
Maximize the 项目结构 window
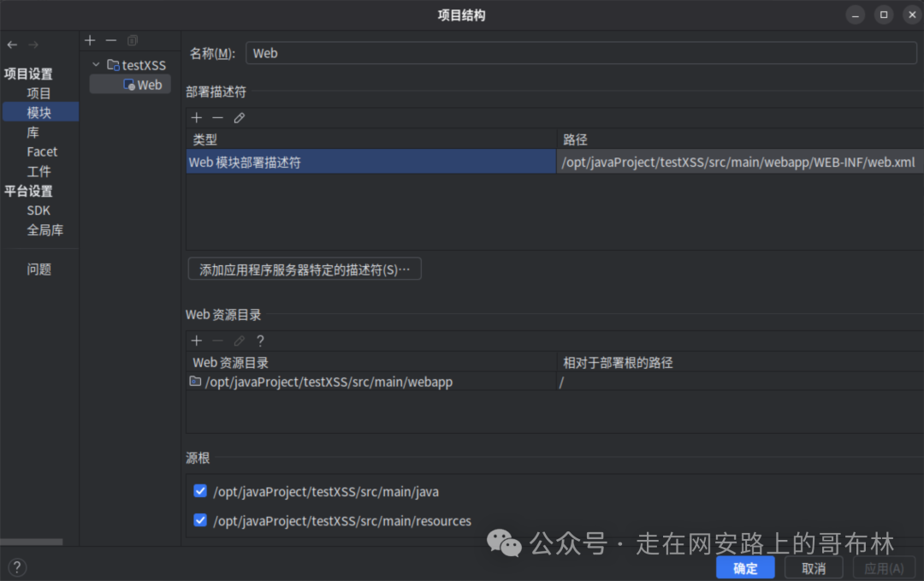[883, 15]
